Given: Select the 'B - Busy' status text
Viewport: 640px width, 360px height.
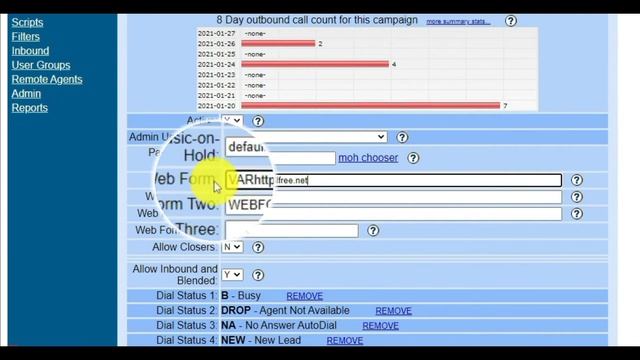Looking at the screenshot, I should (241, 296).
